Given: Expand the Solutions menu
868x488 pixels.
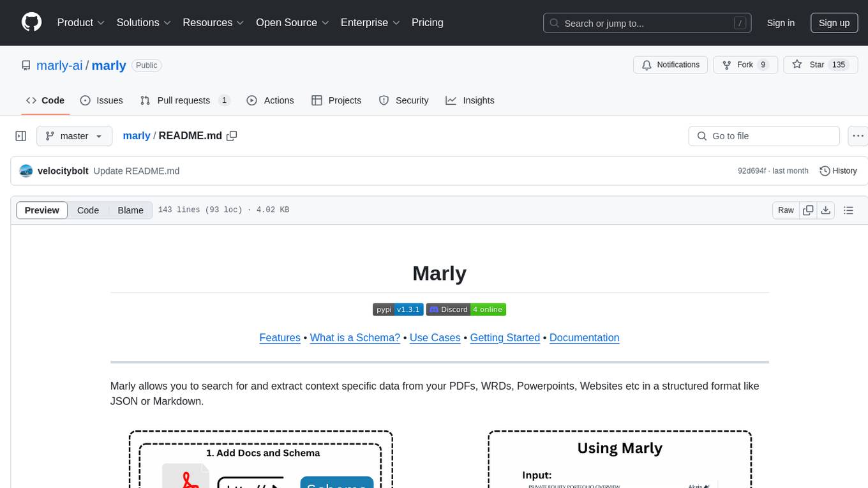Looking at the screenshot, I should point(144,22).
